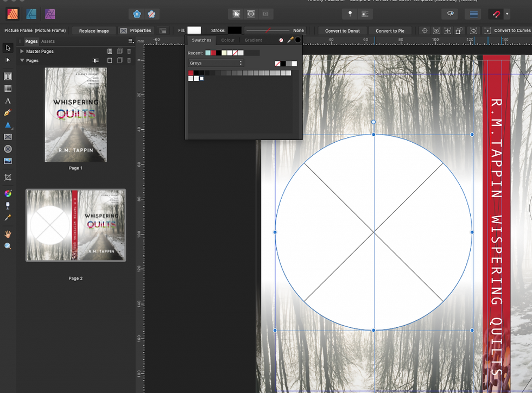The image size is (532, 393).
Task: Click the Fill colour swatch
Action: [x=194, y=30]
